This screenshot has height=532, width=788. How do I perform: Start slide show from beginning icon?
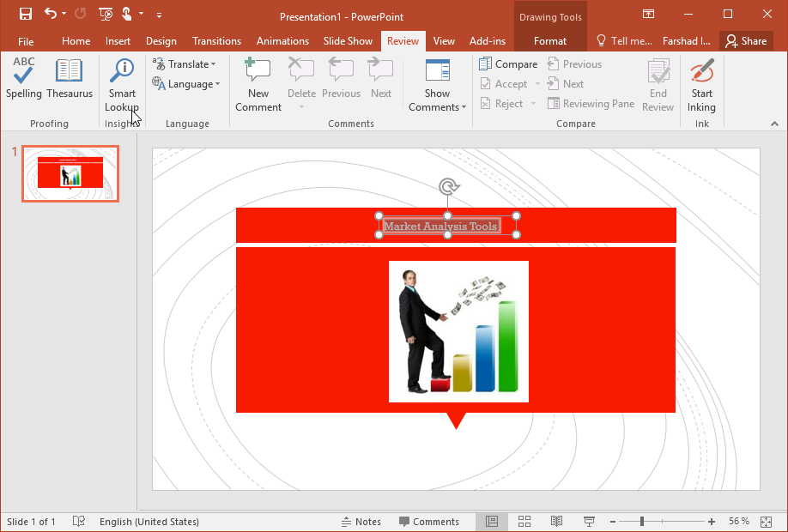point(106,14)
